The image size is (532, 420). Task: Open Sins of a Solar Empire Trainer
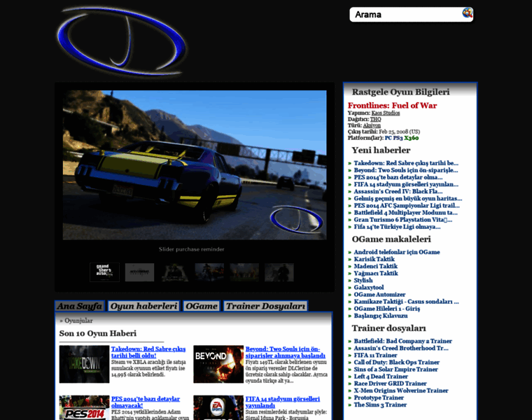[x=395, y=370]
